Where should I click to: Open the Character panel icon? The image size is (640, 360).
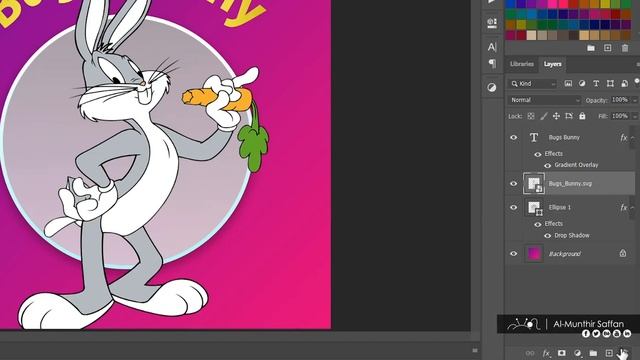coord(492,47)
